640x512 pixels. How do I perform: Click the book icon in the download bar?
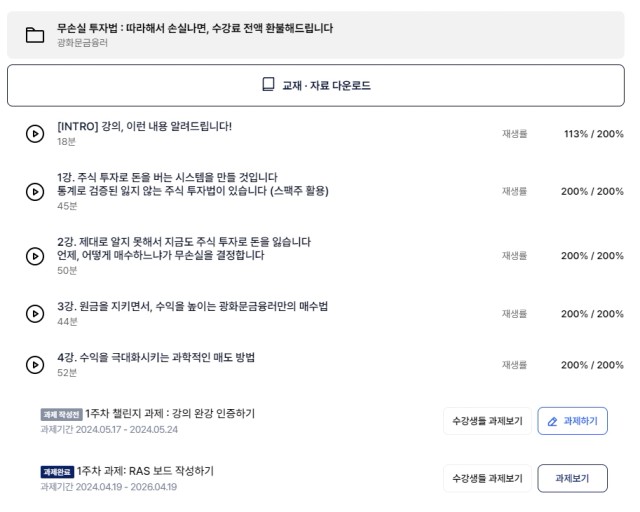[268, 85]
